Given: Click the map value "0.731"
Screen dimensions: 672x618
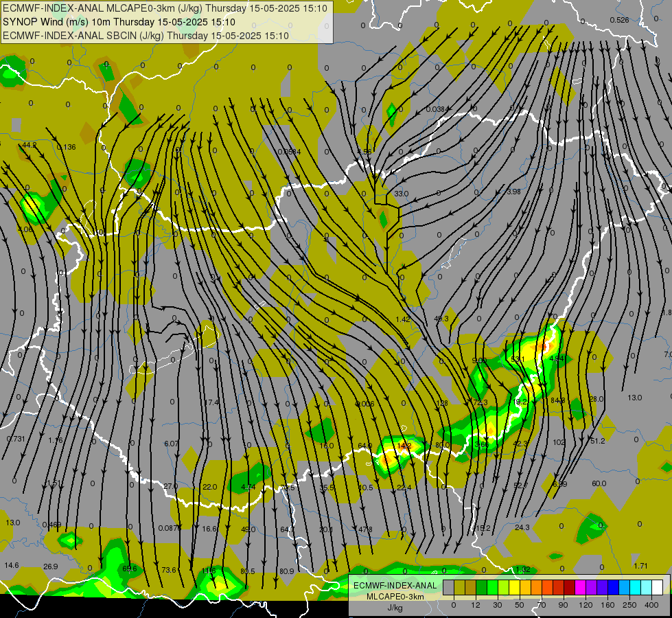Looking at the screenshot, I should [16, 439].
